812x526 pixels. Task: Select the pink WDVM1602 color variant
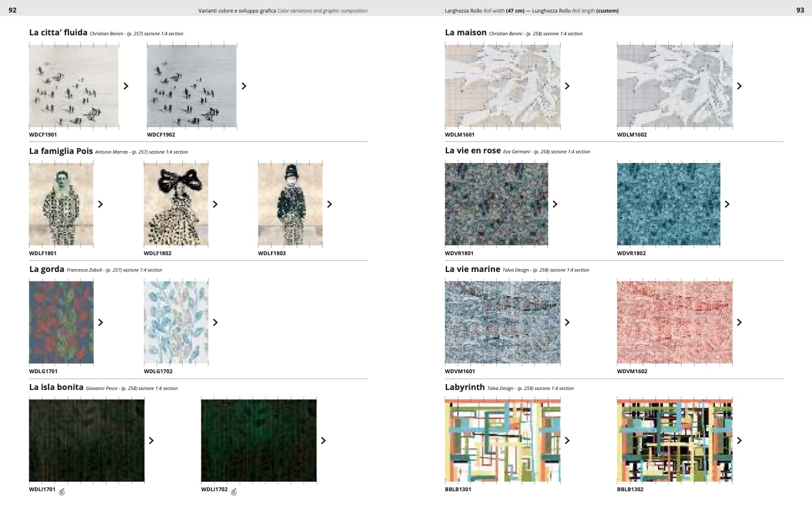tap(674, 322)
